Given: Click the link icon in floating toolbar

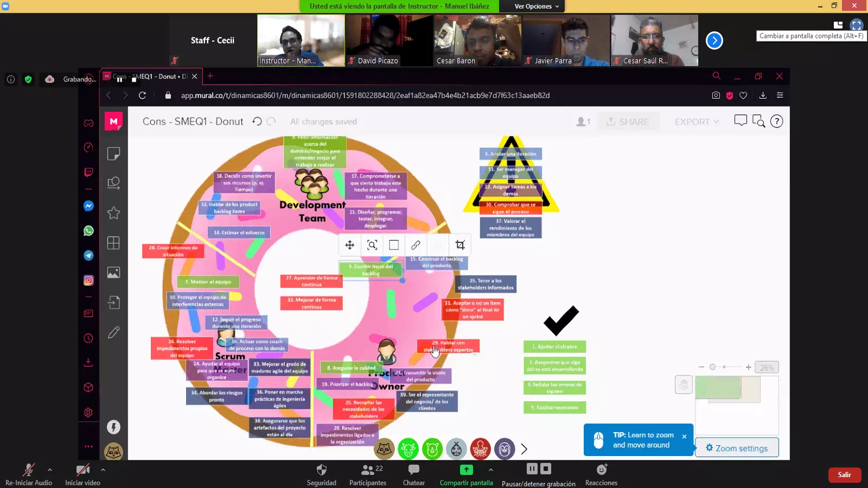Looking at the screenshot, I should (x=416, y=245).
